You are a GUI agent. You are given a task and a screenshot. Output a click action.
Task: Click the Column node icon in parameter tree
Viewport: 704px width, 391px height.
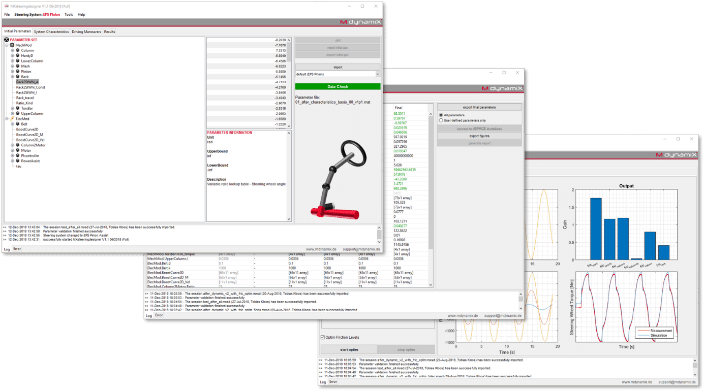(x=18, y=51)
